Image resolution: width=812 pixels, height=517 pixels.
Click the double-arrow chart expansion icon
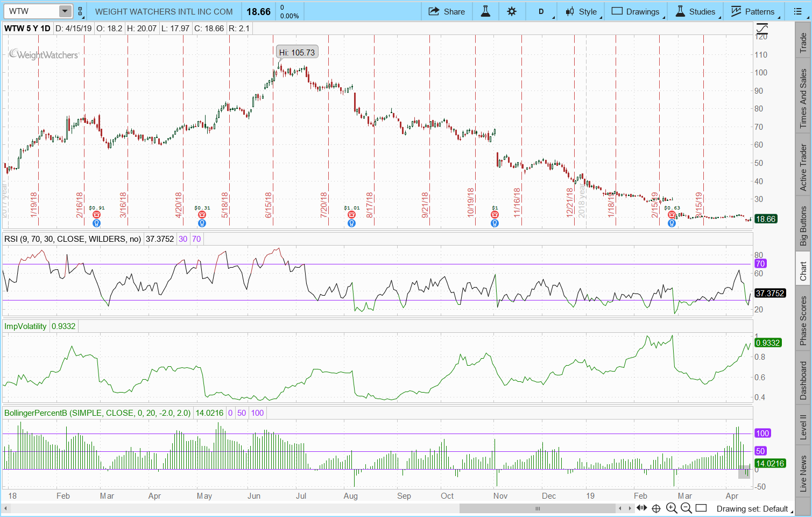pyautogui.click(x=642, y=508)
